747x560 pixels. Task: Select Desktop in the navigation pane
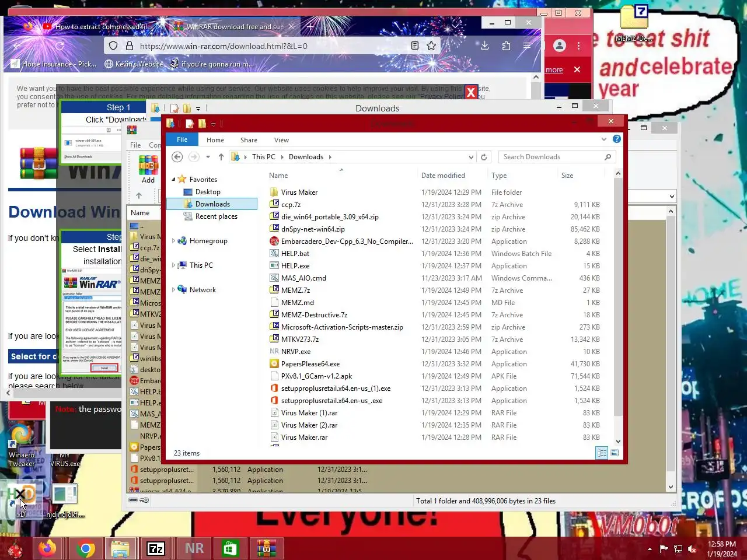[208, 192]
